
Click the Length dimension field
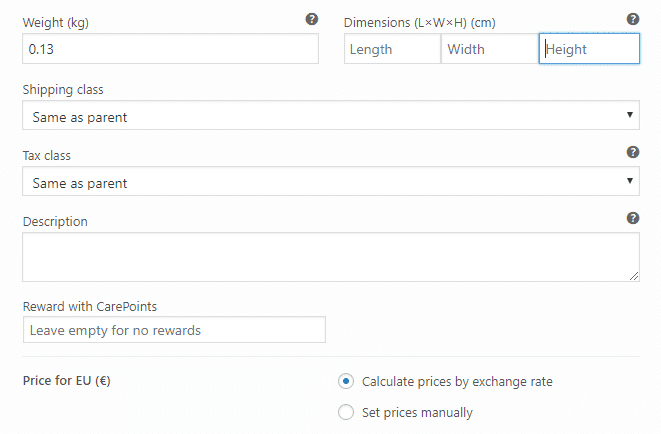[392, 49]
